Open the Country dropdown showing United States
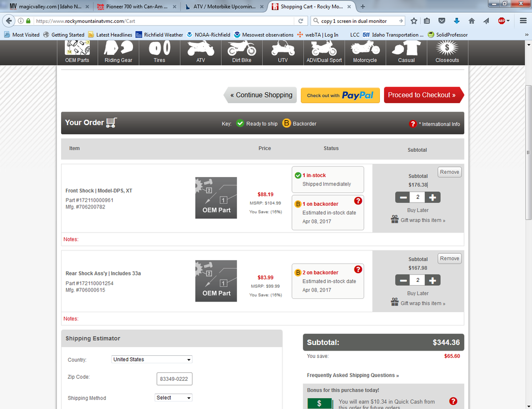Screen dimensions: 532x409 (x=152, y=360)
